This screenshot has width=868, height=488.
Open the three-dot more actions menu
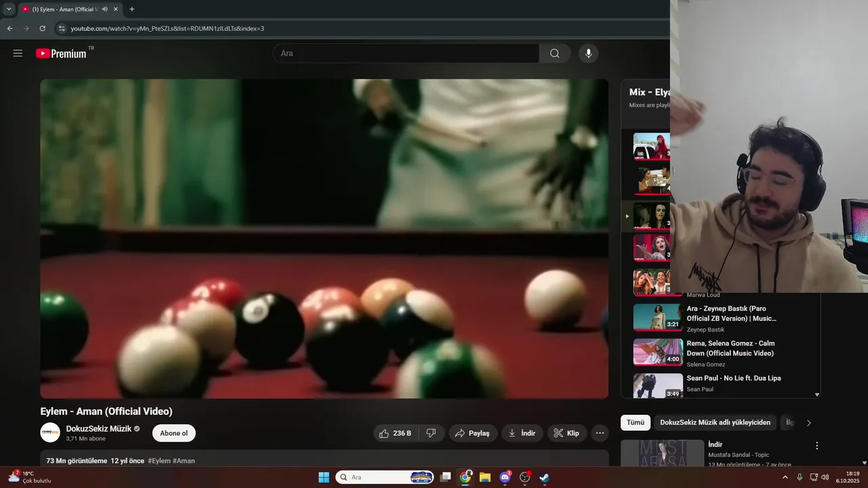click(599, 433)
